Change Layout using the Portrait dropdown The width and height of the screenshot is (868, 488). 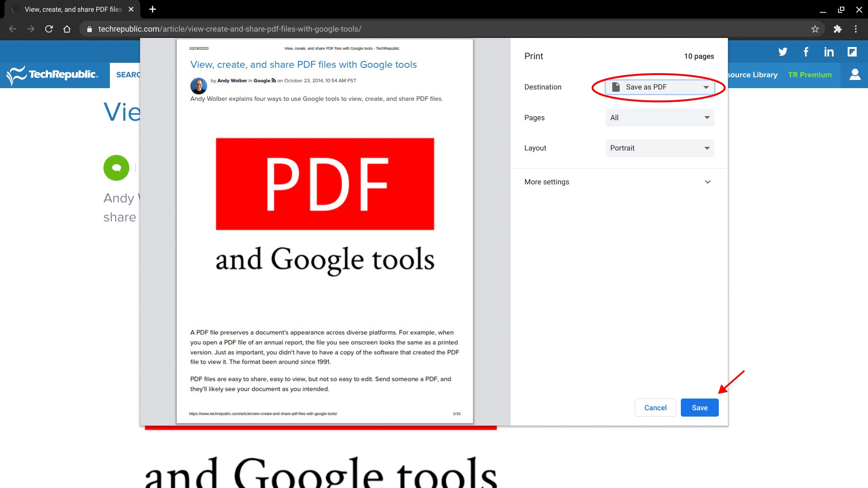click(659, 148)
